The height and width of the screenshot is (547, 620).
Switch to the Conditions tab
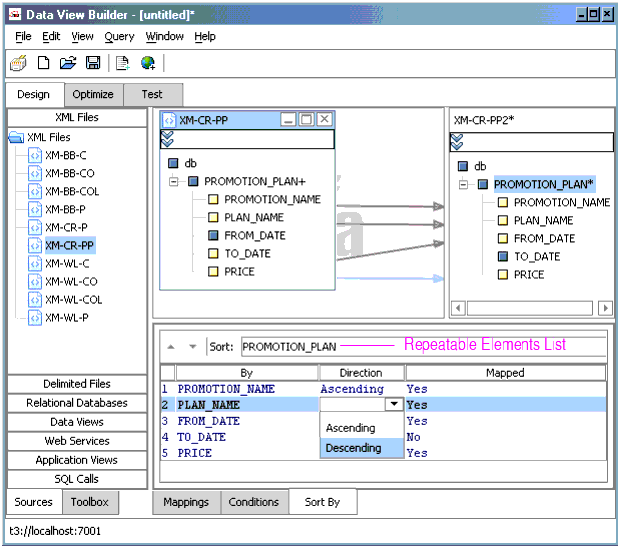click(254, 502)
